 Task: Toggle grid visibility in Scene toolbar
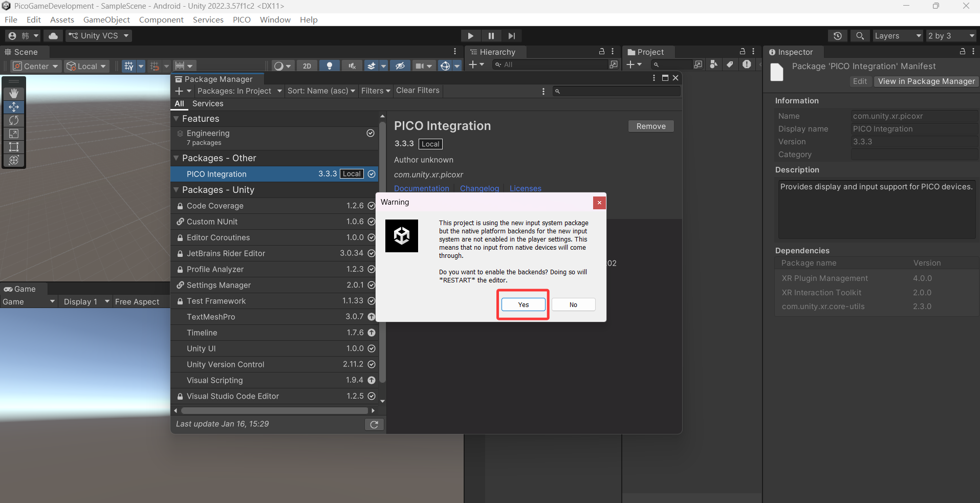point(129,66)
